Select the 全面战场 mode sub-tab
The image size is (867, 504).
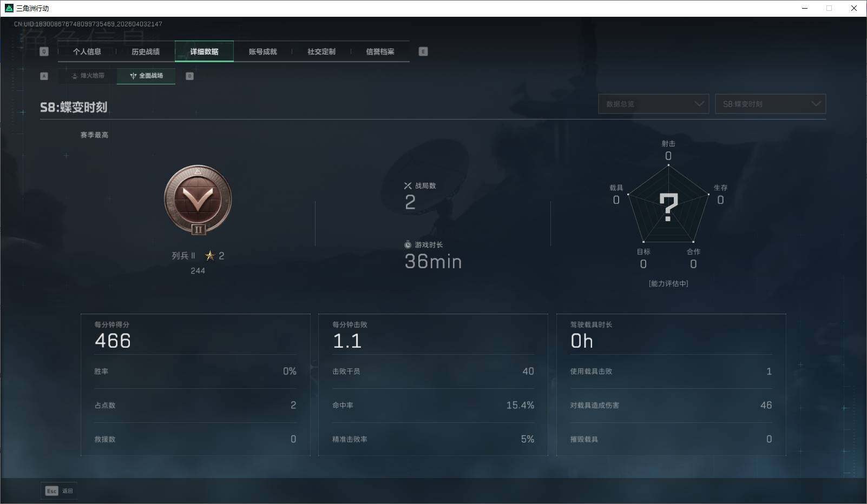[146, 76]
